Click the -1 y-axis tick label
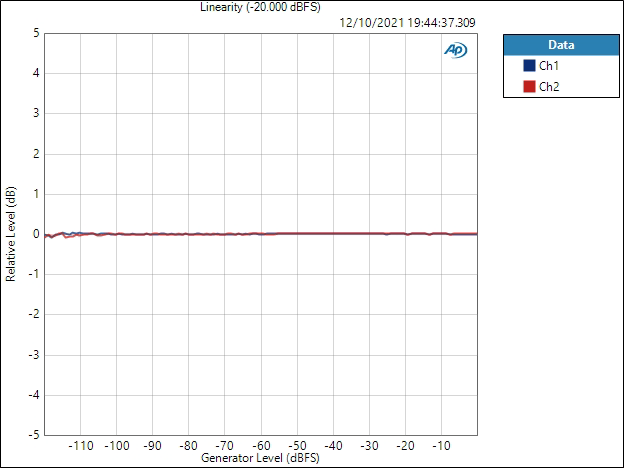Viewport: 624px width, 468px height. click(x=34, y=274)
